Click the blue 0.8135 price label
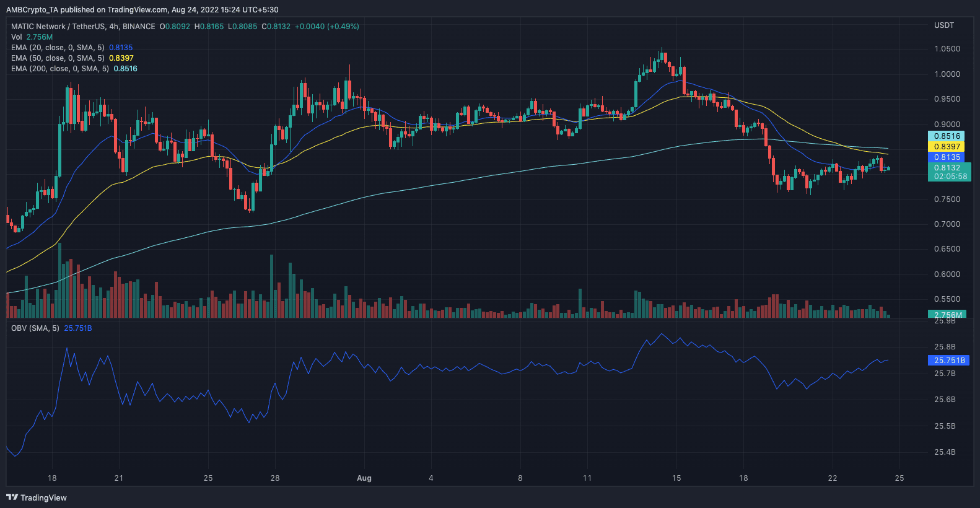Image resolution: width=980 pixels, height=508 pixels. coord(947,157)
